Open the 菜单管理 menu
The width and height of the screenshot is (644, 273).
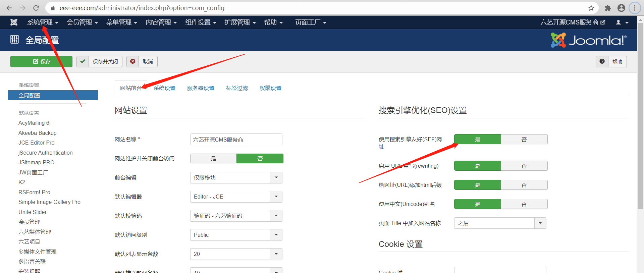[x=121, y=22]
